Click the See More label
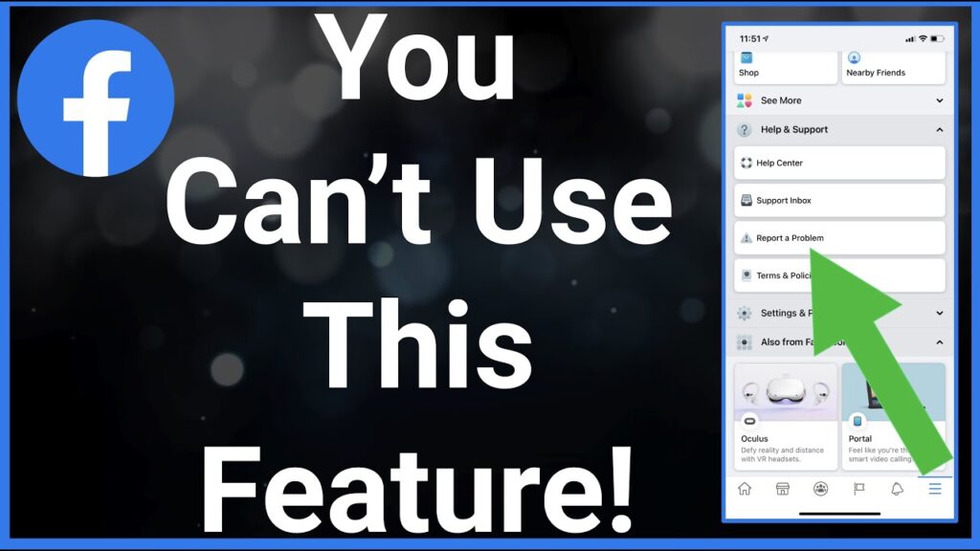The image size is (980, 551). coord(781,100)
